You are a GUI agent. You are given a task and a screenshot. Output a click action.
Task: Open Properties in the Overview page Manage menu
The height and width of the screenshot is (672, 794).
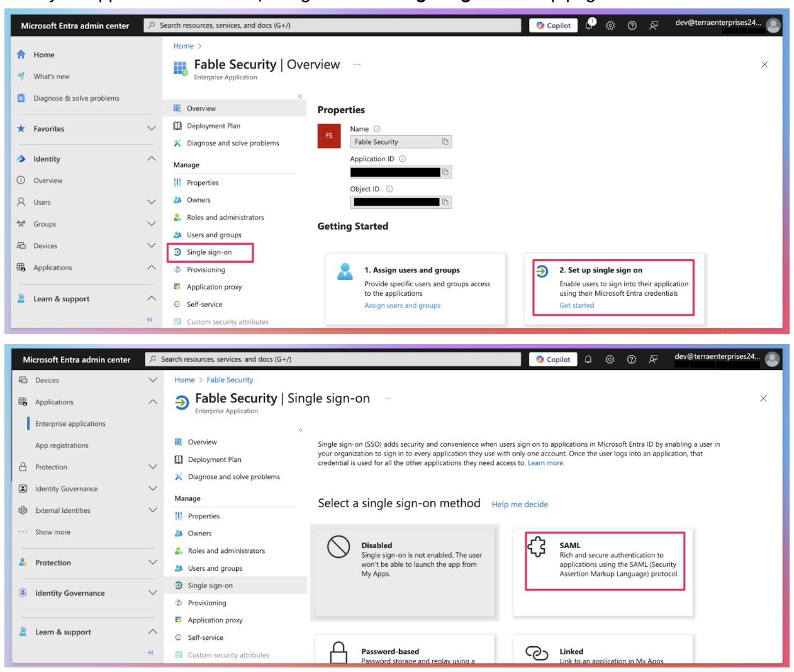pos(203,182)
